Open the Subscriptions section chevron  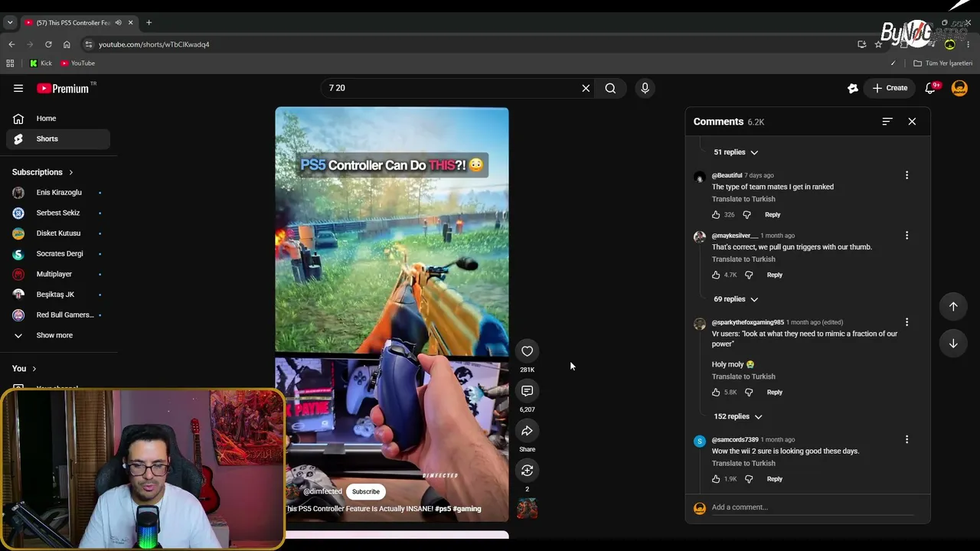(71, 172)
